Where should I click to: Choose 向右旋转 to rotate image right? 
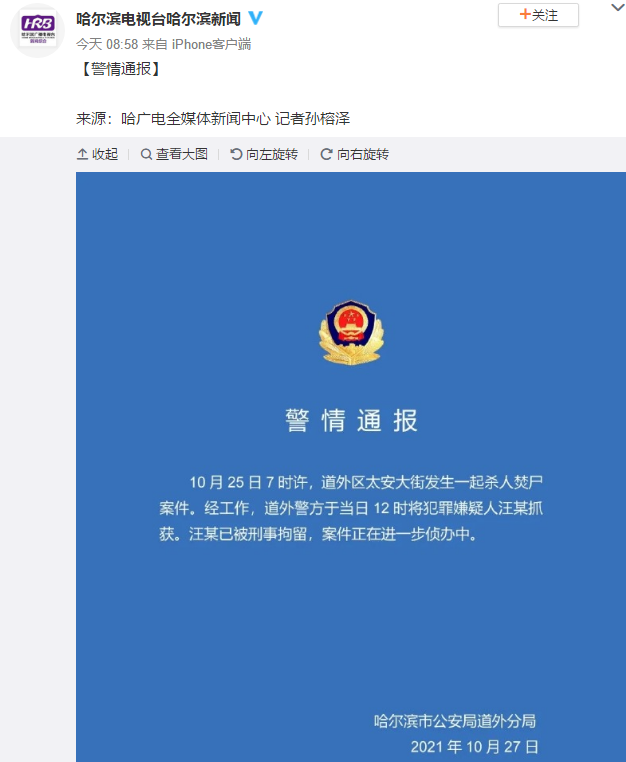coord(354,154)
